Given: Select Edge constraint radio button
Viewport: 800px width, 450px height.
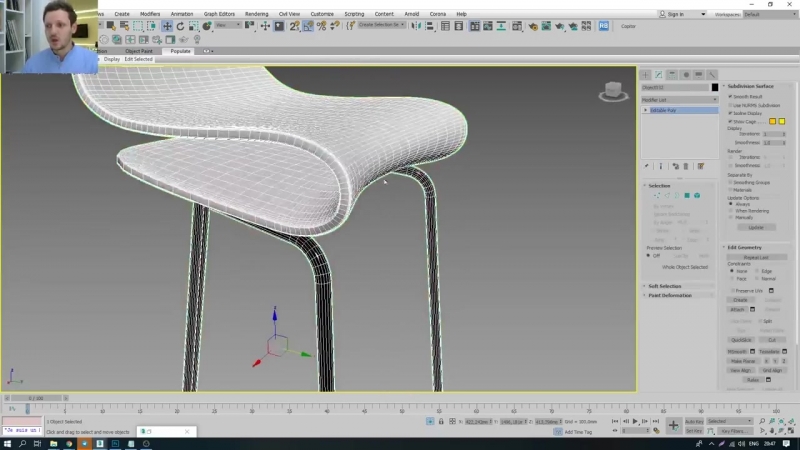Looking at the screenshot, I should click(757, 271).
